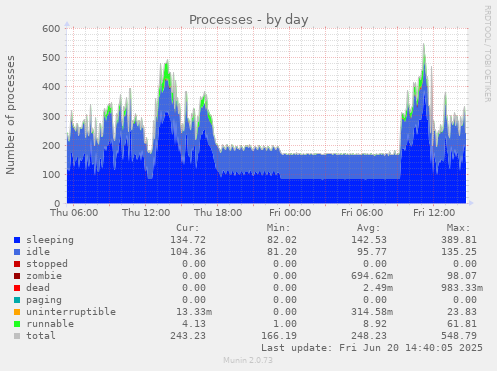Viewport: 497px width, 371px height.
Task: Click the 500 y-axis tick label
Action: (51, 58)
